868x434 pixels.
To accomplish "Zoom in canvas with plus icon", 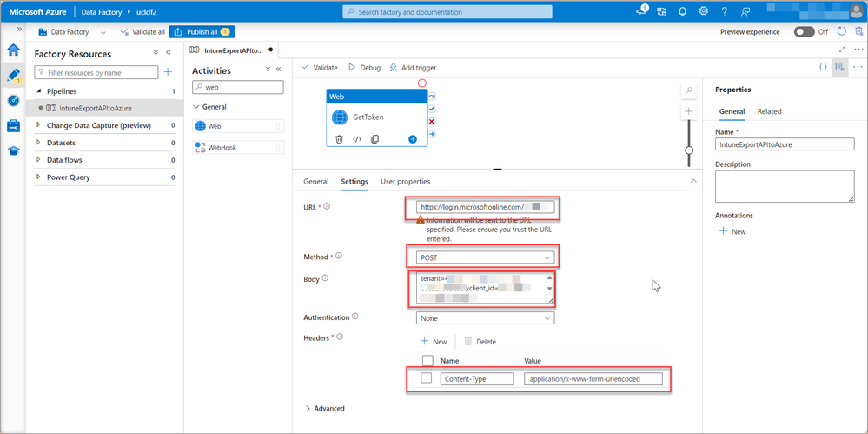I will point(689,111).
